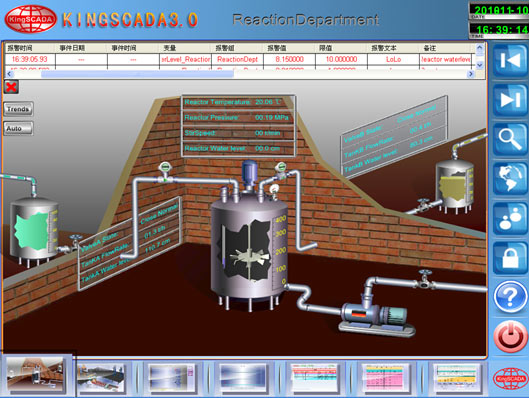Viewport: 529px width, 398px height.
Task: Select the reactor room thumbnail
Action: (35, 375)
